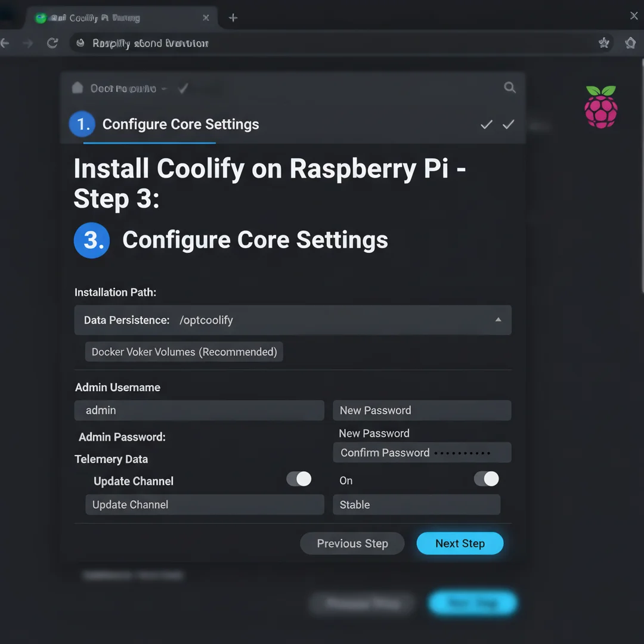The width and height of the screenshot is (644, 644).
Task: Click the Data Persistence dropdown arrow
Action: click(x=498, y=320)
